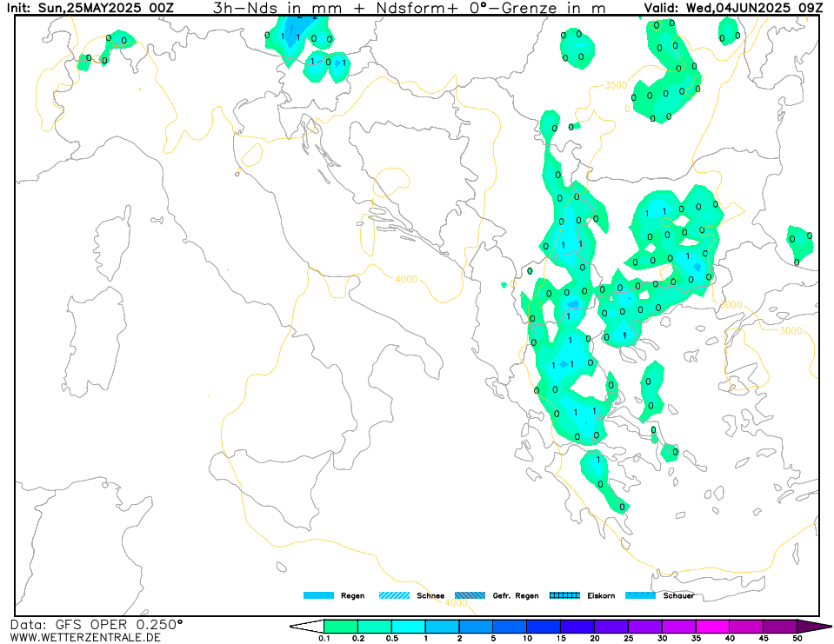The width and height of the screenshot is (834, 644).
Task: Select the color bar segment between 0.1 and 0.2
Action: pyautogui.click(x=341, y=627)
